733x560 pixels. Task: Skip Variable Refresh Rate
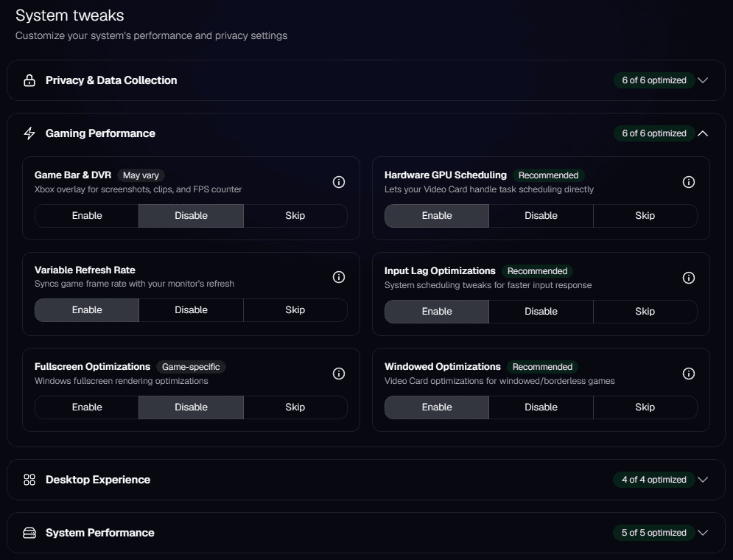pos(295,310)
